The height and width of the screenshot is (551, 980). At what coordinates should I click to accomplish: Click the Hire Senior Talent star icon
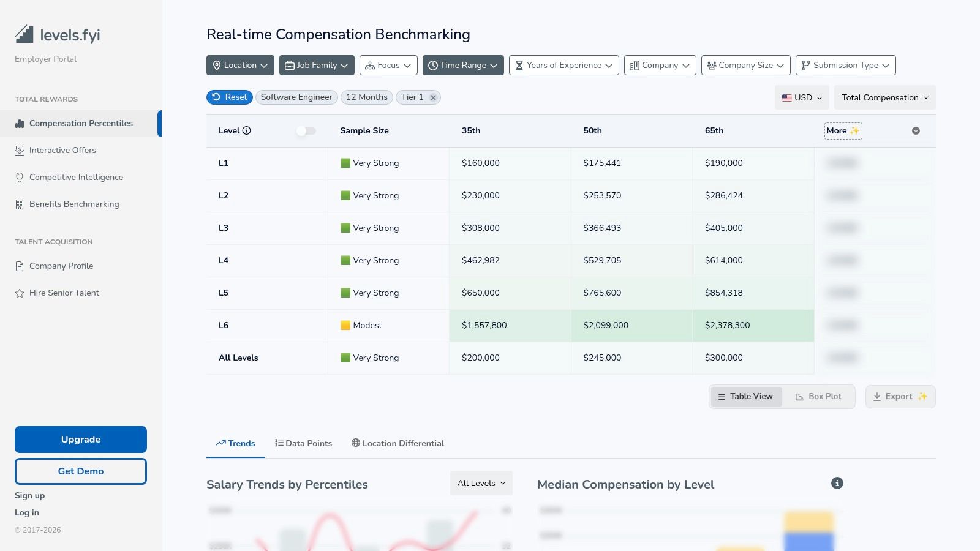click(20, 293)
